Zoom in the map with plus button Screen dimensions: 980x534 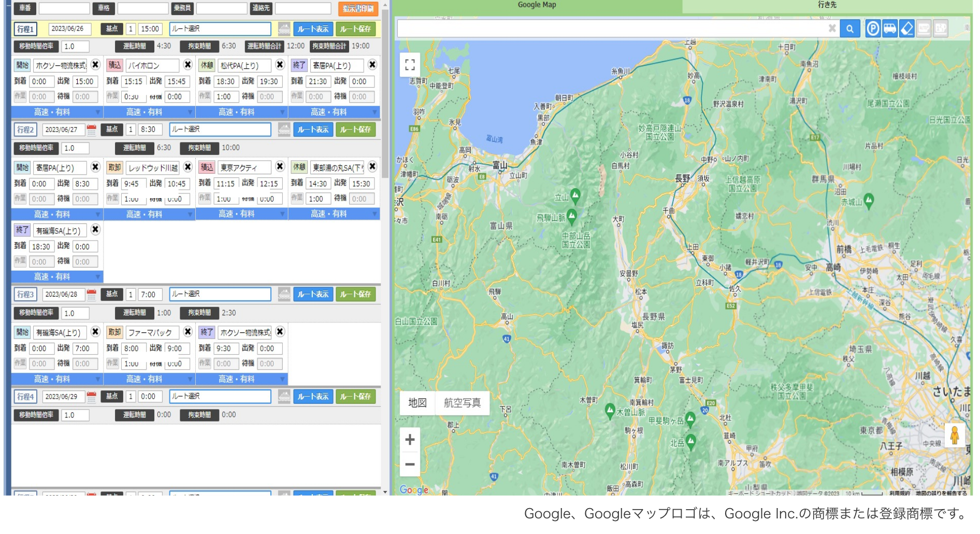(410, 440)
